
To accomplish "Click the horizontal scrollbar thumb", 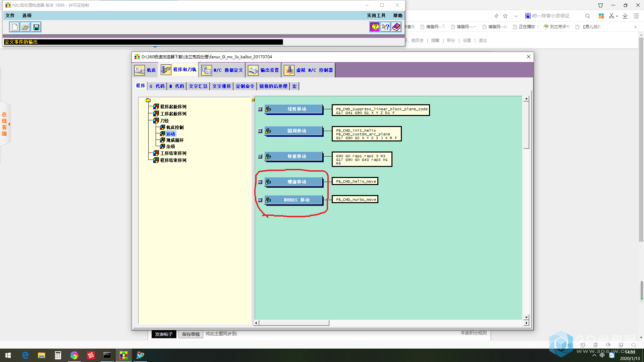I will pos(294,323).
